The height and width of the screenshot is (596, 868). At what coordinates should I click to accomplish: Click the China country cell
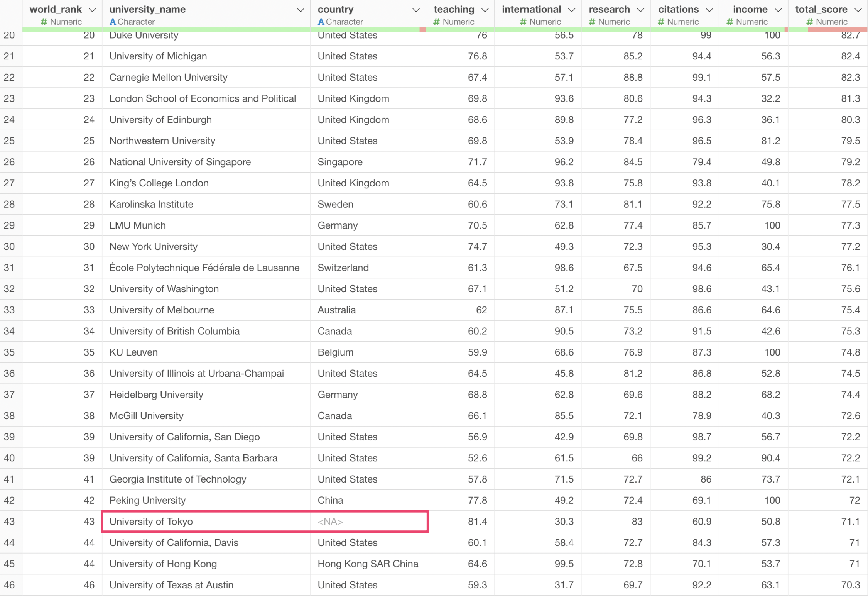tap(368, 500)
